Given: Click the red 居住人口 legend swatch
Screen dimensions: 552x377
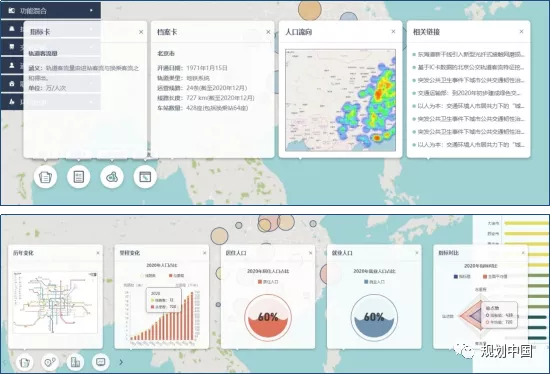Looking at the screenshot, I should [x=260, y=282].
